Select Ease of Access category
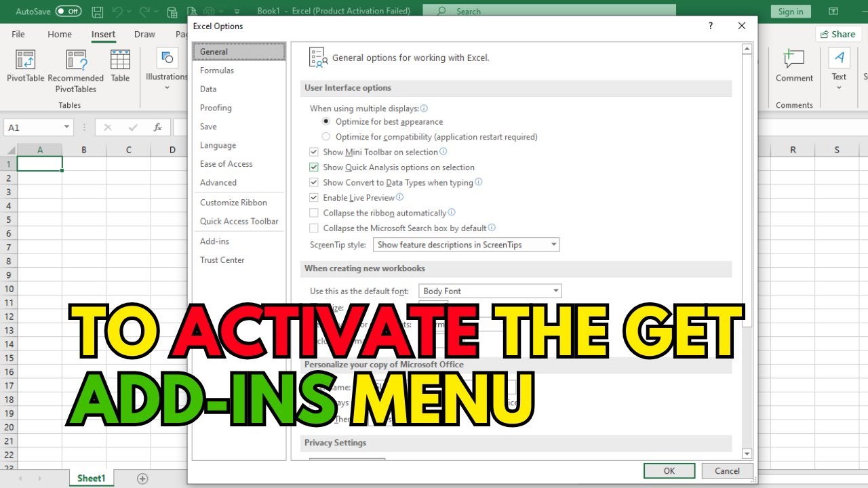The height and width of the screenshot is (488, 868). click(239, 164)
